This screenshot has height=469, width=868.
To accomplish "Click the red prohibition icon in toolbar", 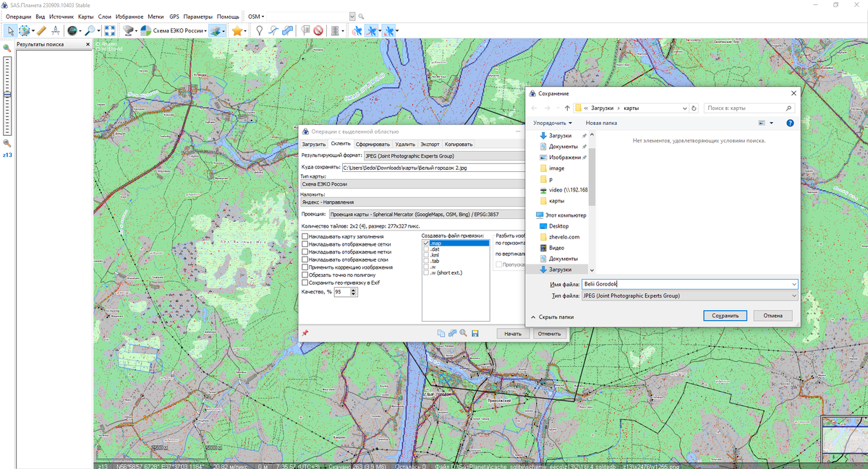I will [318, 31].
